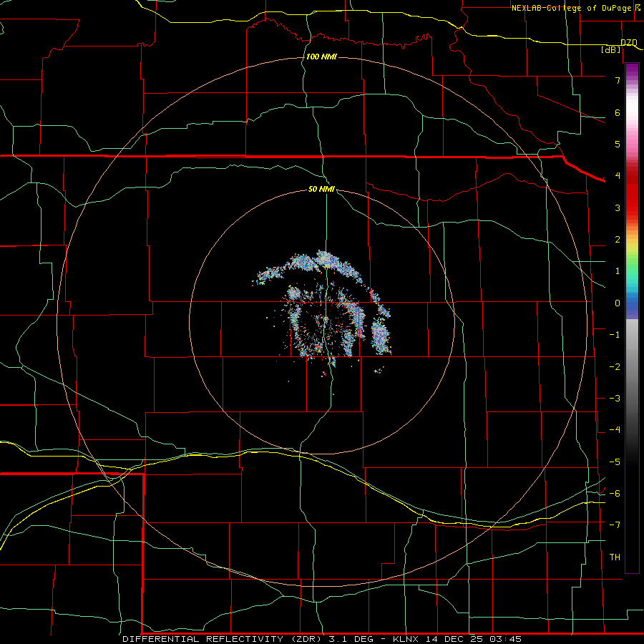644x644 pixels.
Task: Click the "KLNX" radar site identifier
Action: click(406, 639)
